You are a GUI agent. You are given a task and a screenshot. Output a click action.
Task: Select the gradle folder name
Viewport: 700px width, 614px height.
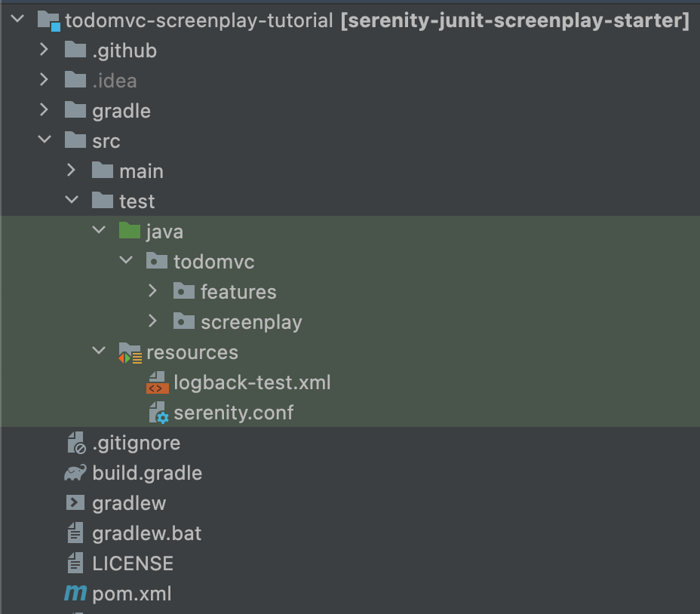click(121, 111)
